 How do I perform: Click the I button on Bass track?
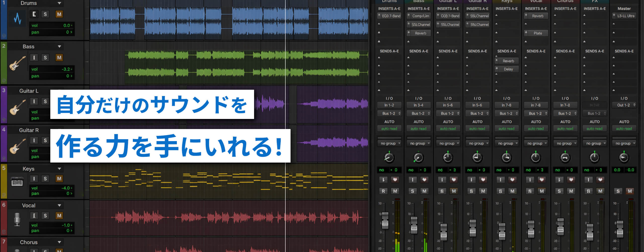(34, 58)
